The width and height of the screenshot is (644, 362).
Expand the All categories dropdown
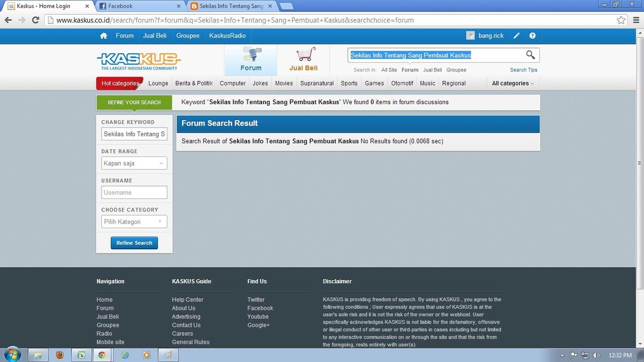513,83
